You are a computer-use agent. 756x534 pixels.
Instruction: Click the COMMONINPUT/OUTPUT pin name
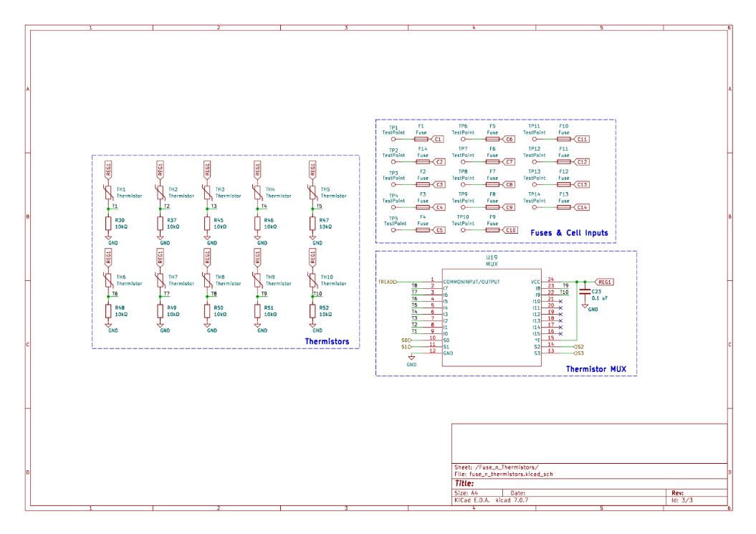[x=472, y=282]
